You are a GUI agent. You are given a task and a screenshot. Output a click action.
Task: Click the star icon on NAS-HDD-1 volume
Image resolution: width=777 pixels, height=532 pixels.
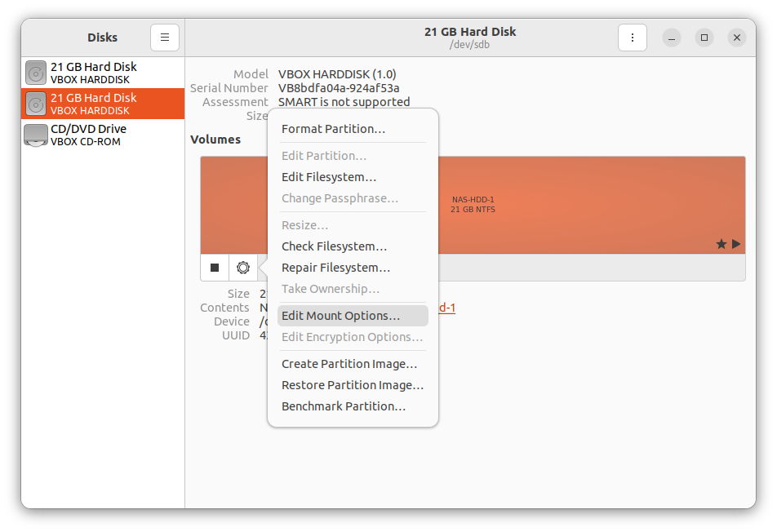point(721,244)
